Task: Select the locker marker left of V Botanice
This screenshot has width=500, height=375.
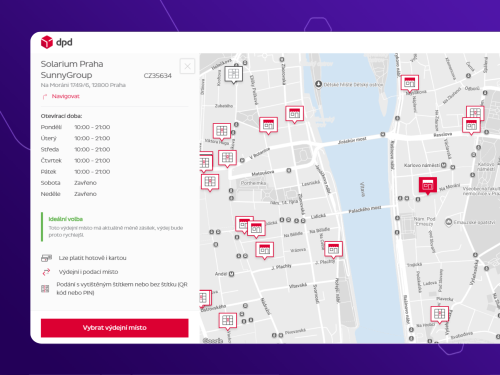Action: [x=227, y=158]
